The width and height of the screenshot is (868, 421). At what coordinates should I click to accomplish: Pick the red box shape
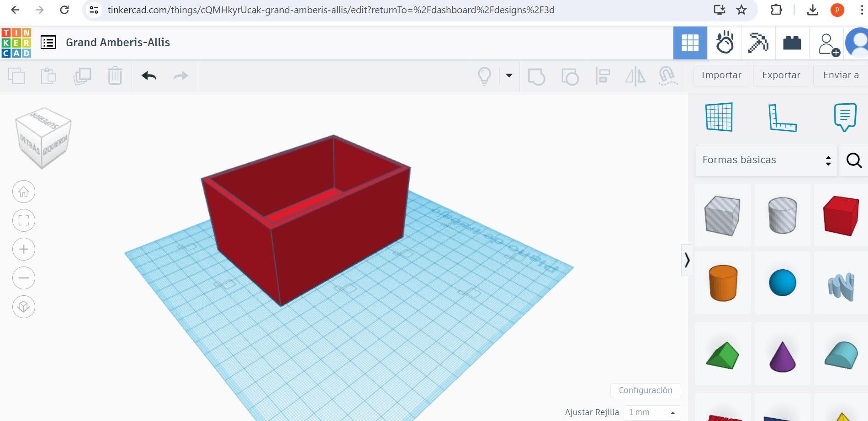pos(841,216)
